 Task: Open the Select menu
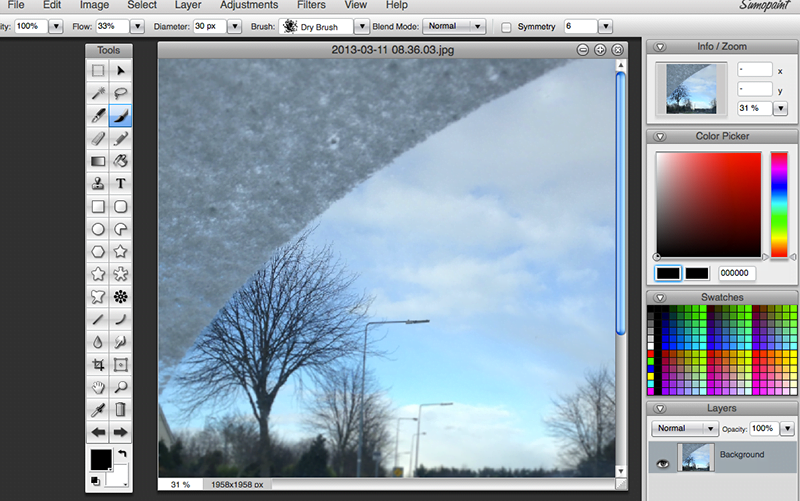[x=142, y=5]
